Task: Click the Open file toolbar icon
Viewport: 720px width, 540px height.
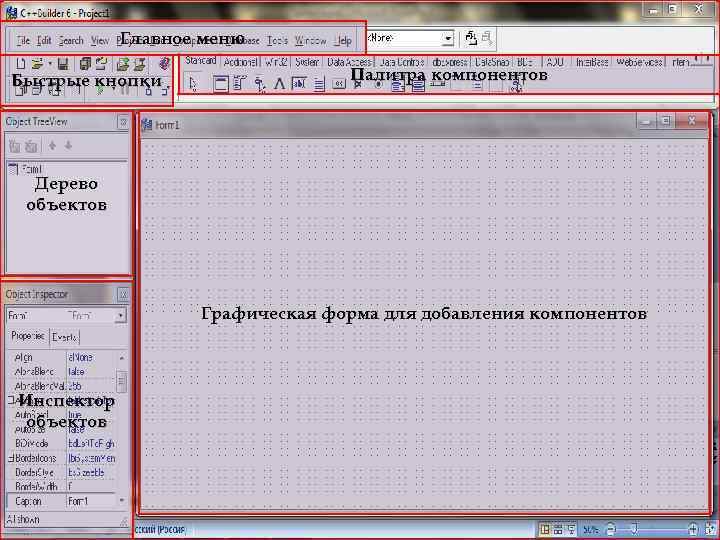Action: tap(37, 63)
